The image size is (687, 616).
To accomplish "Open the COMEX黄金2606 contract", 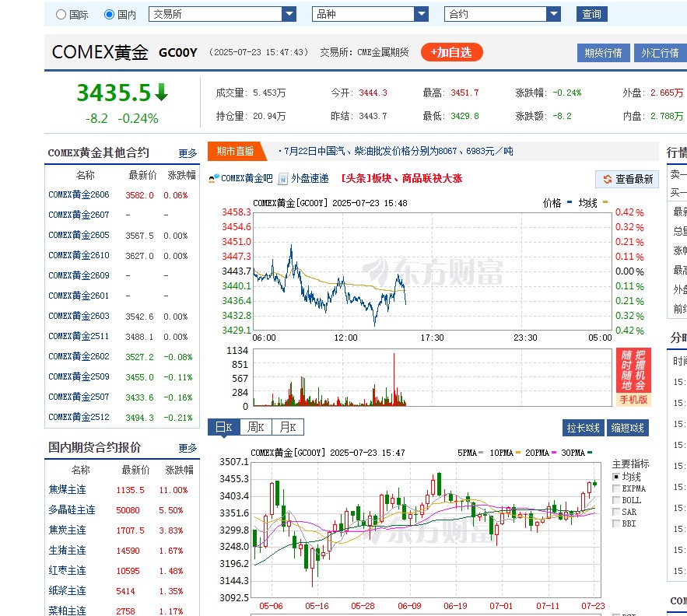I will click(79, 194).
